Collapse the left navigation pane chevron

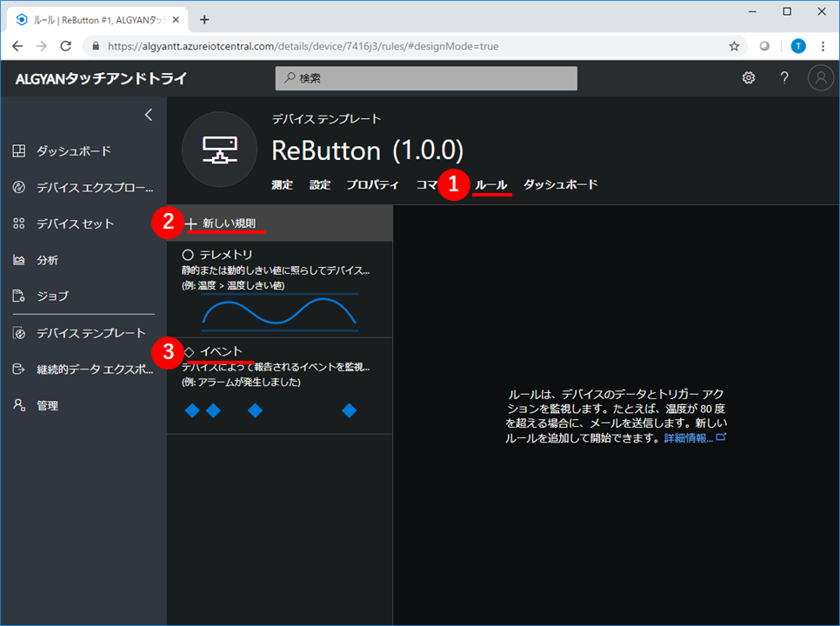point(149,115)
